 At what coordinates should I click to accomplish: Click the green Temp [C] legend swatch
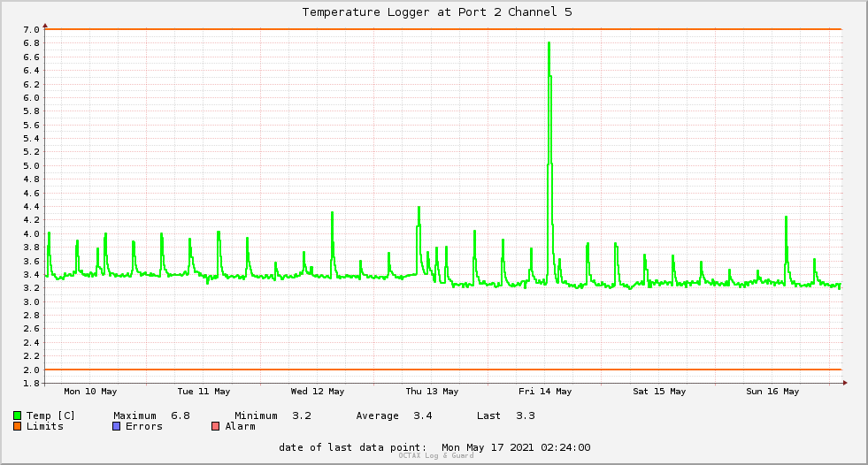(x=17, y=415)
